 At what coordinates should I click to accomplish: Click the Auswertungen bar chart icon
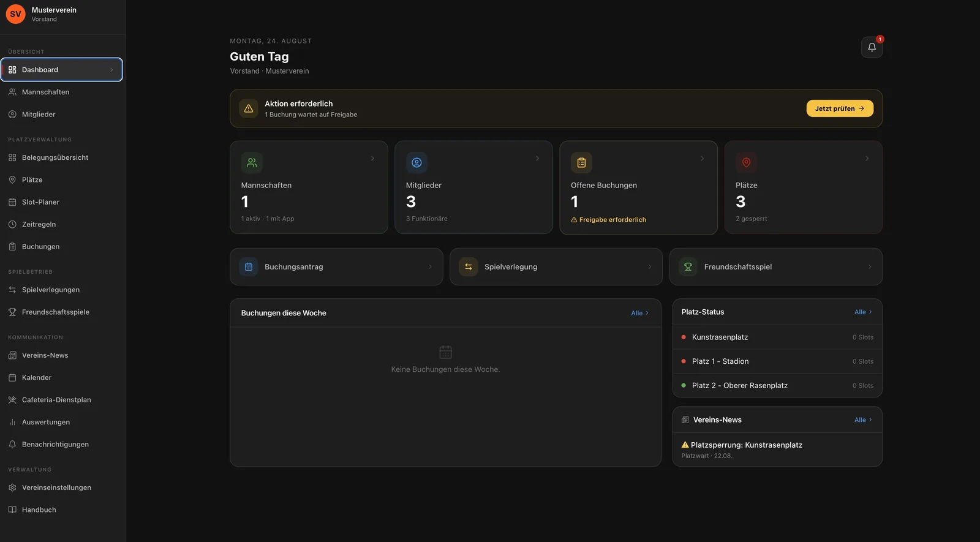point(12,422)
